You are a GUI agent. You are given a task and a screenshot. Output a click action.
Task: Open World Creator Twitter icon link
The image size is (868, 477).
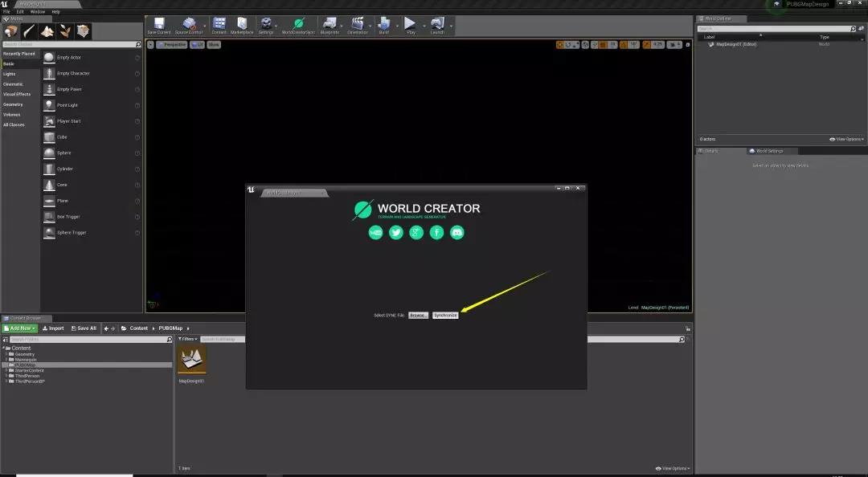point(395,232)
